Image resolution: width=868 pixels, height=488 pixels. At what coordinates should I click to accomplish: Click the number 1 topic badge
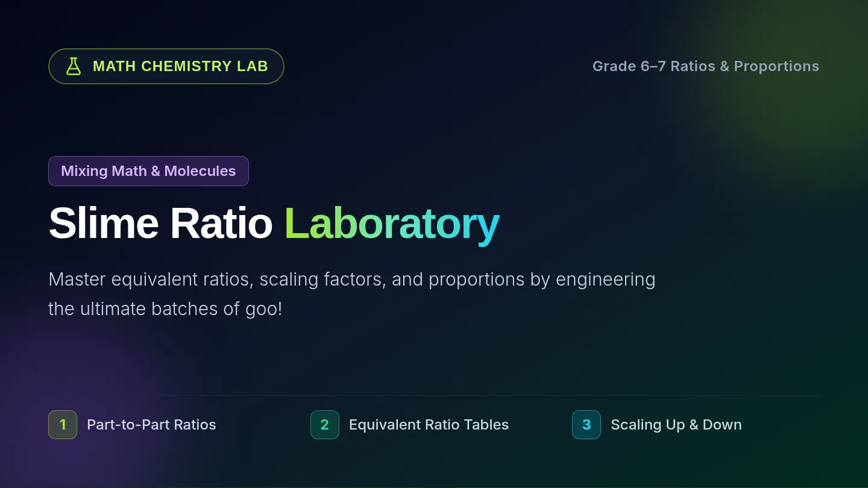(x=63, y=425)
